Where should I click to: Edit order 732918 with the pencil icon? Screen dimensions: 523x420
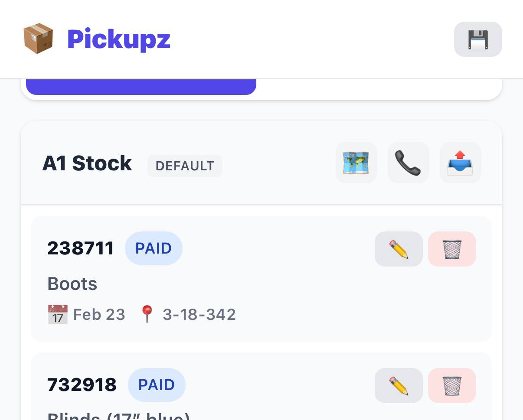[x=399, y=385]
